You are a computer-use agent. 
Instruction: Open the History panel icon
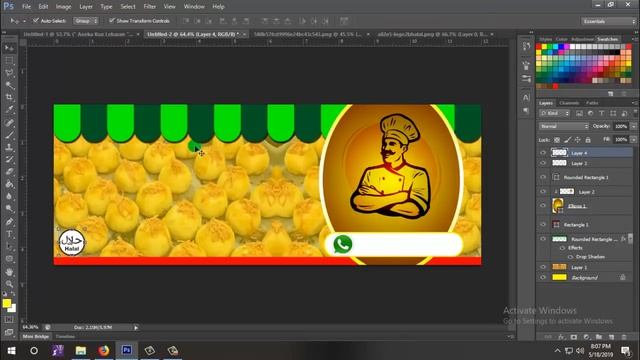[526, 46]
